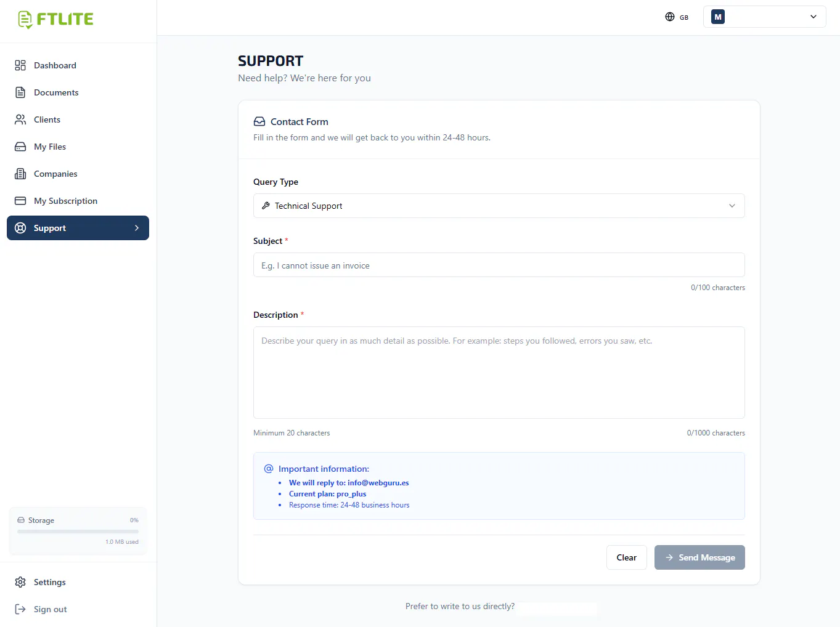Click the Clear button
Screen dimensions: 840x627
click(x=627, y=557)
